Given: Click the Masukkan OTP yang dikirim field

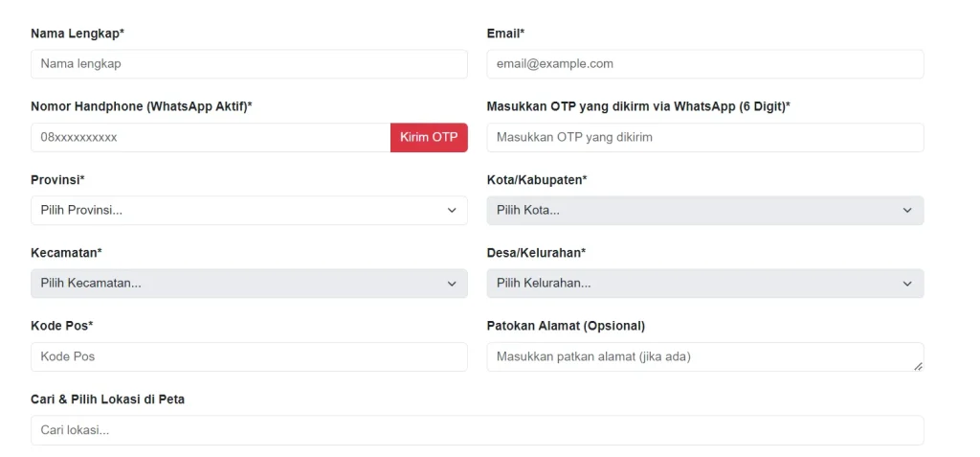Looking at the screenshot, I should click(704, 137).
